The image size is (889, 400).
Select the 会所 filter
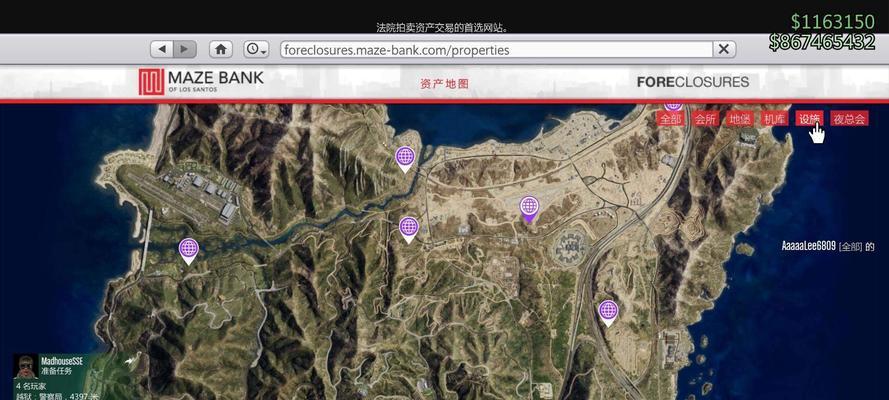click(705, 118)
